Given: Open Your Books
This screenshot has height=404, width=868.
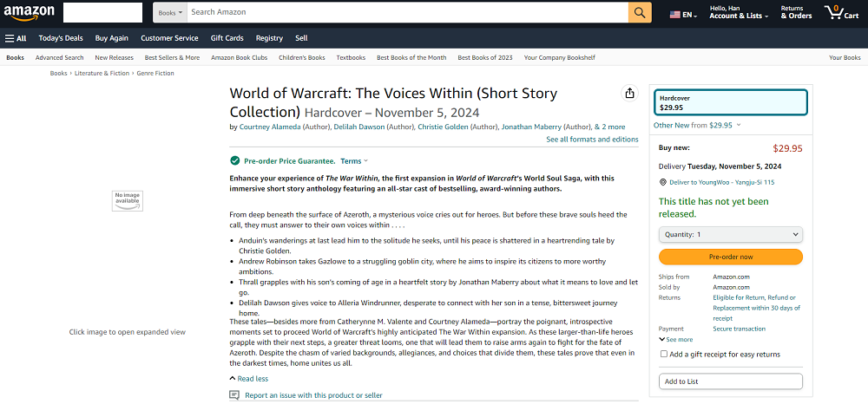Looking at the screenshot, I should 845,57.
